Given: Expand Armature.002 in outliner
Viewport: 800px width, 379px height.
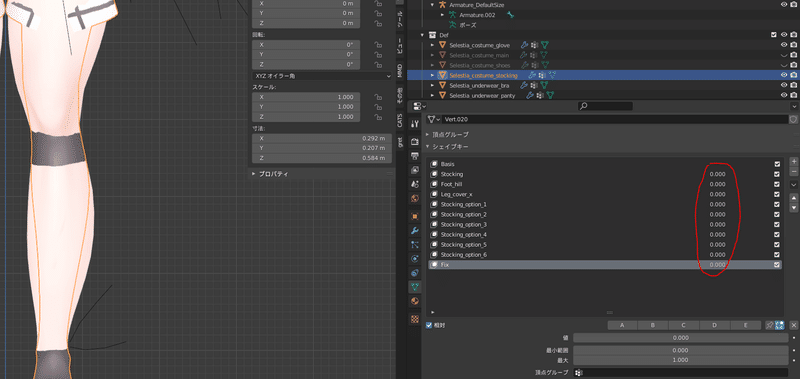Looking at the screenshot, I should pyautogui.click(x=443, y=15).
